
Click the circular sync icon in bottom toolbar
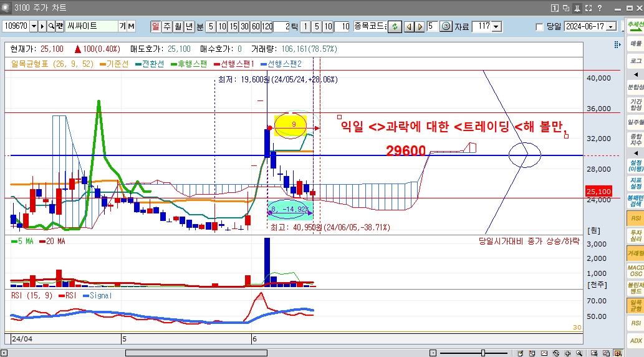pyautogui.click(x=556, y=353)
